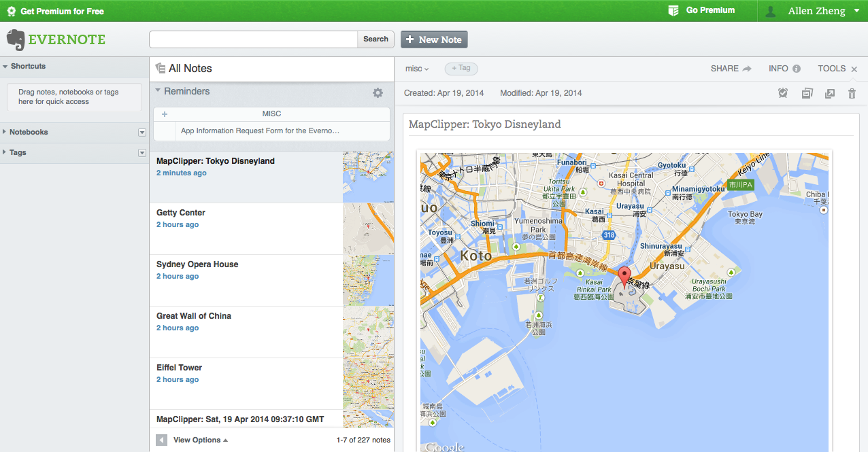Click the Shortcuts drag-and-drop box

(74, 97)
